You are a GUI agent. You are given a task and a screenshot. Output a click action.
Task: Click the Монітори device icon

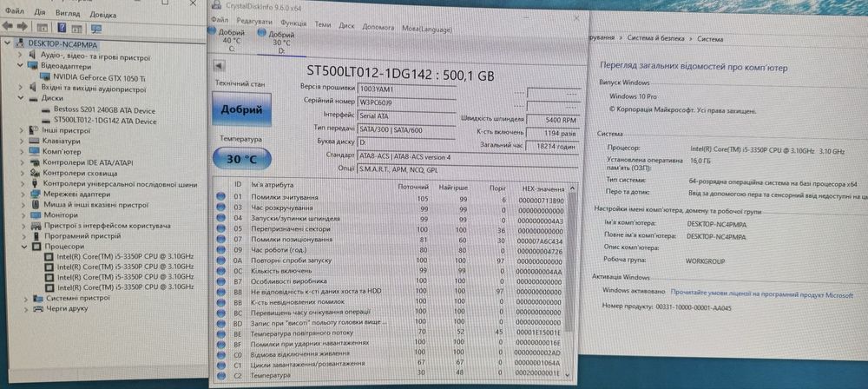point(35,215)
